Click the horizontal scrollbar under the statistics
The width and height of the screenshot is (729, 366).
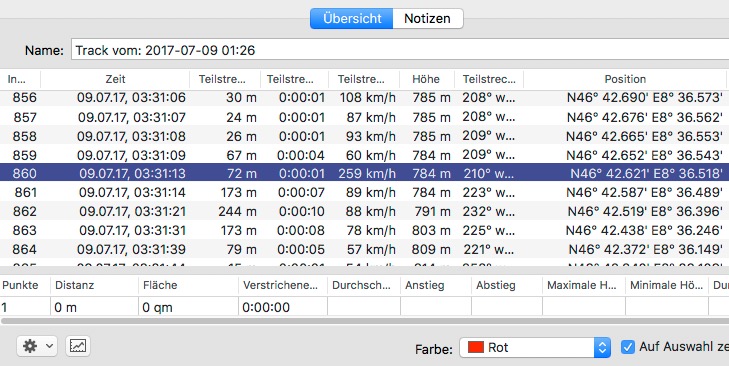pyautogui.click(x=364, y=321)
